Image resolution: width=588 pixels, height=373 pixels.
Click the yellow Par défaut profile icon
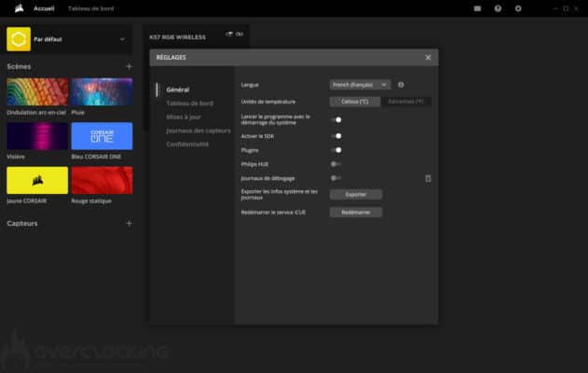click(19, 39)
